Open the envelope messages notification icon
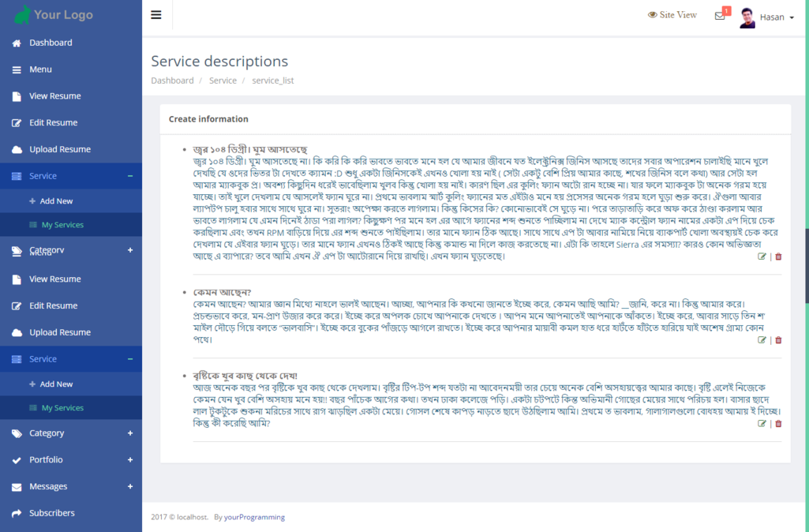The height and width of the screenshot is (532, 809). coord(720,16)
